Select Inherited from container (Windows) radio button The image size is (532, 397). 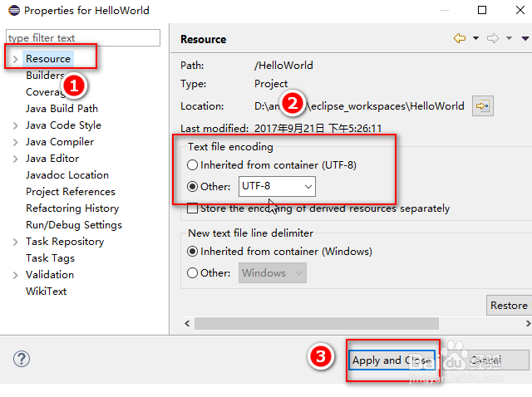(x=192, y=252)
